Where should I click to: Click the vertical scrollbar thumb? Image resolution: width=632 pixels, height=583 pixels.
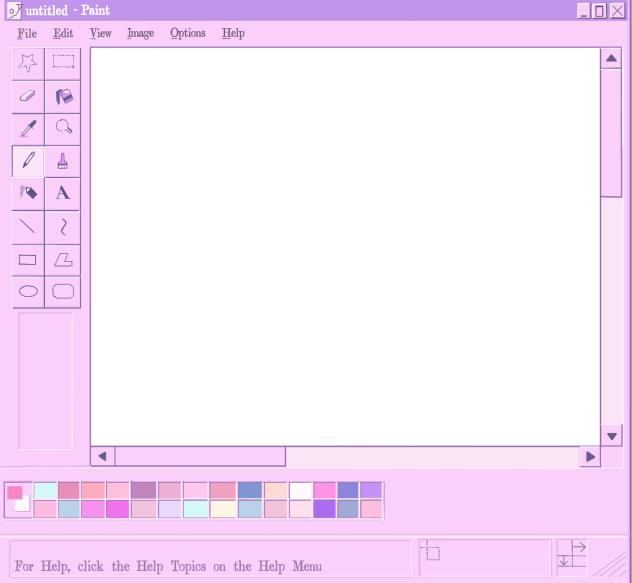coord(611,133)
